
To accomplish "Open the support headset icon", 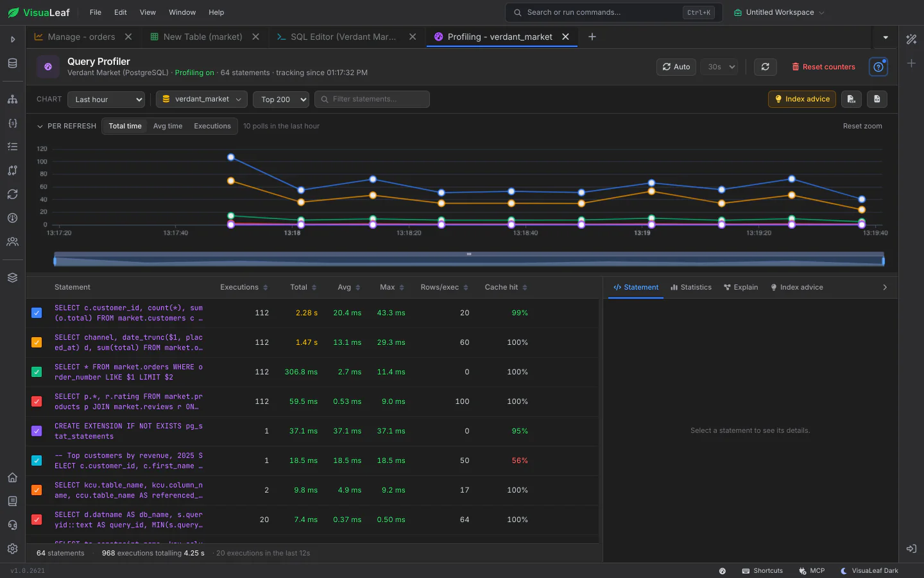I will click(x=12, y=525).
